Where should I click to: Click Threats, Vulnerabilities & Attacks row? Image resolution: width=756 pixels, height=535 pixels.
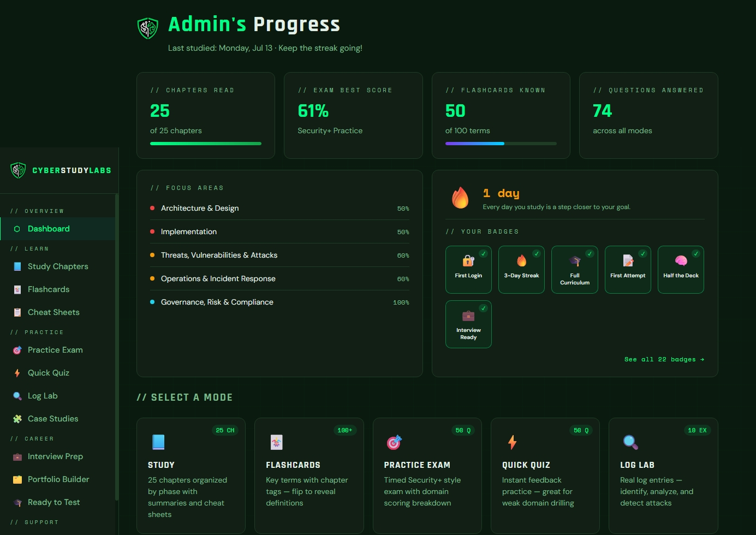279,255
